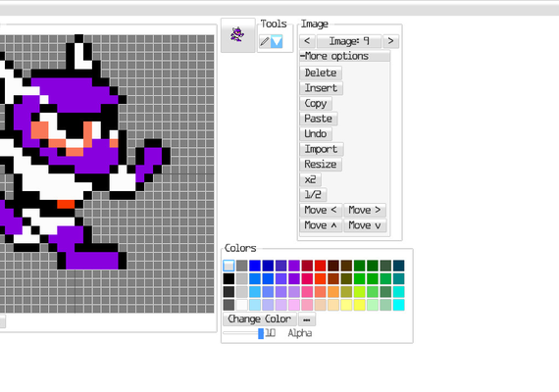Collapse the More options section
Viewport: 559px width, 392px height.
345,56
